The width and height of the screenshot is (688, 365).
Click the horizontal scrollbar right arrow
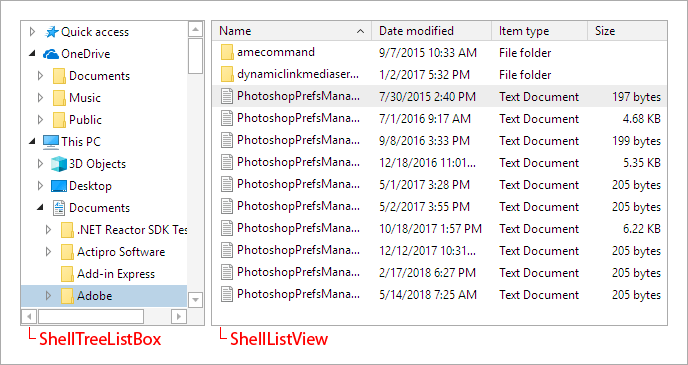(x=179, y=316)
